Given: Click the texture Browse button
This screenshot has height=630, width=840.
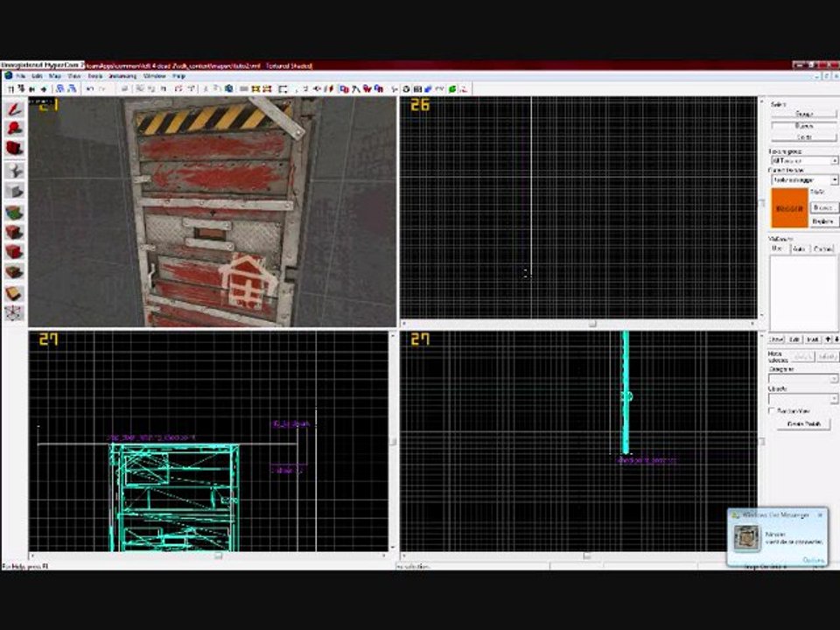Looking at the screenshot, I should (x=823, y=207).
